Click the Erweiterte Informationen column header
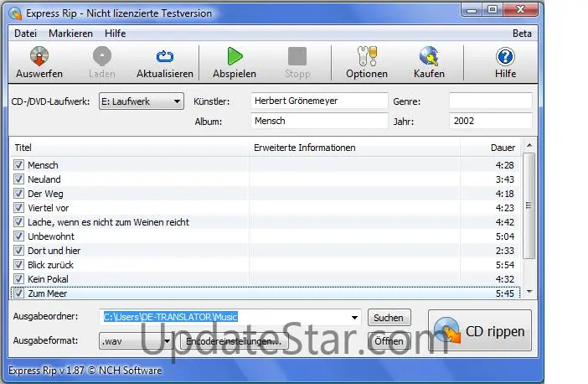The width and height of the screenshot is (588, 384). (354, 148)
